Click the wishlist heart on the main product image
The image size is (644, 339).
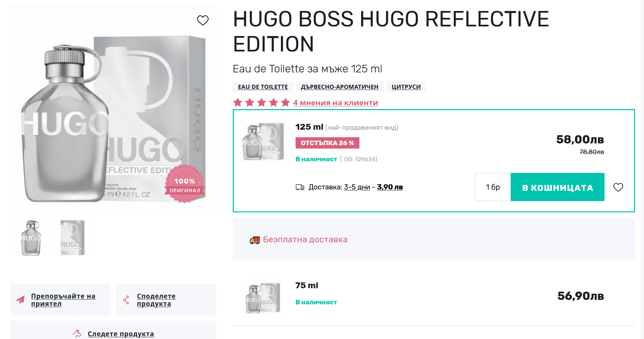pyautogui.click(x=203, y=20)
